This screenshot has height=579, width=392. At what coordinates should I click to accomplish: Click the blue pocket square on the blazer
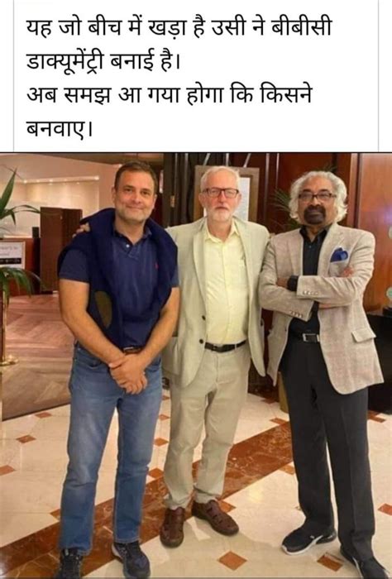pos(339,255)
